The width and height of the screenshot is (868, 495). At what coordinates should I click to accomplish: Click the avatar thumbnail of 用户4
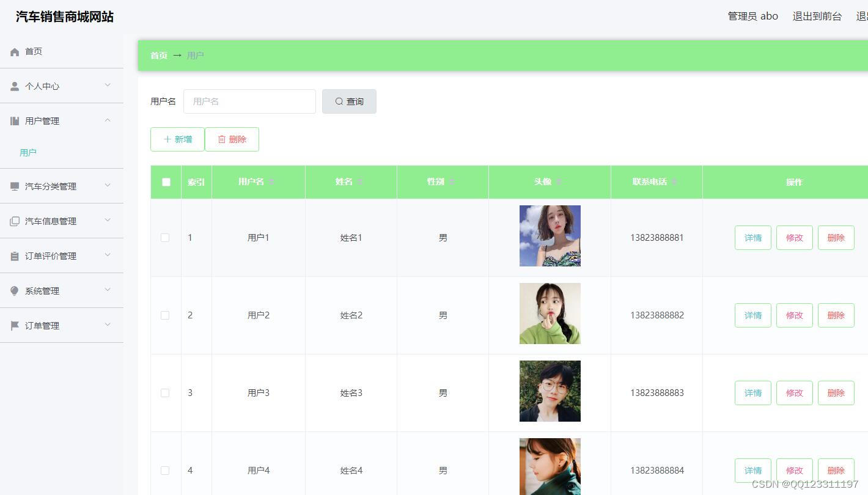[550, 466]
